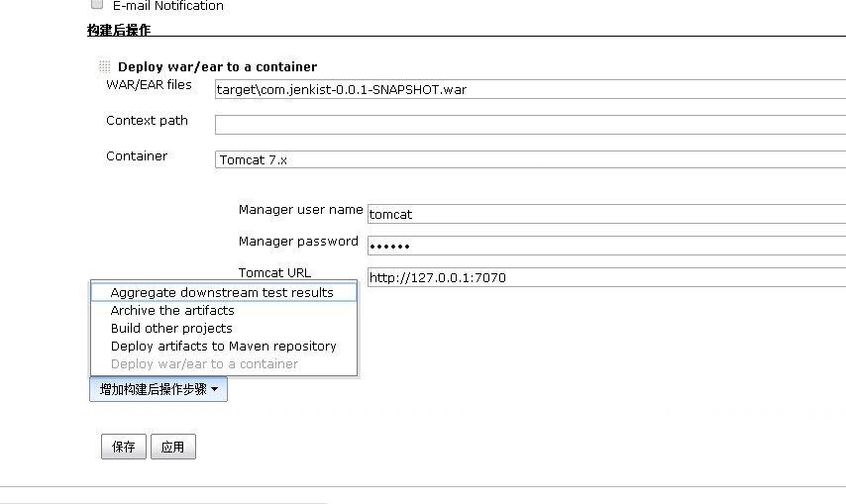This screenshot has height=504, width=846.
Task: Click the 'Context path' label
Action: click(147, 120)
